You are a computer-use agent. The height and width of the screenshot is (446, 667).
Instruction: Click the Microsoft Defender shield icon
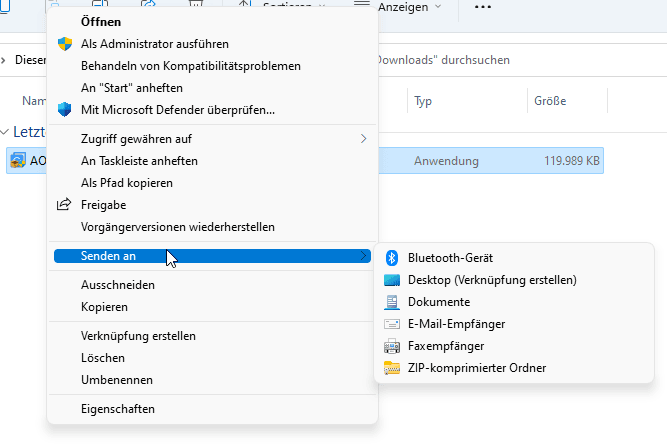[65, 109]
